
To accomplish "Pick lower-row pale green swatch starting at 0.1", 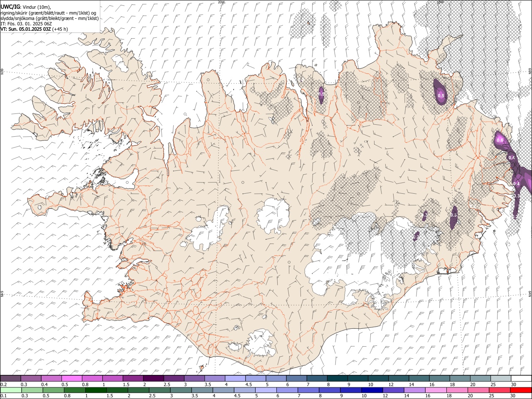I will pos(11,390).
